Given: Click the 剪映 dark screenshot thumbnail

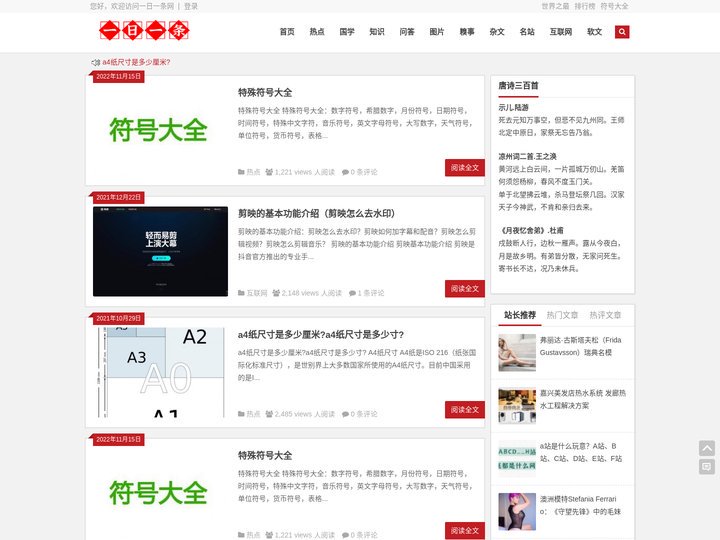Looking at the screenshot, I should (x=160, y=251).
